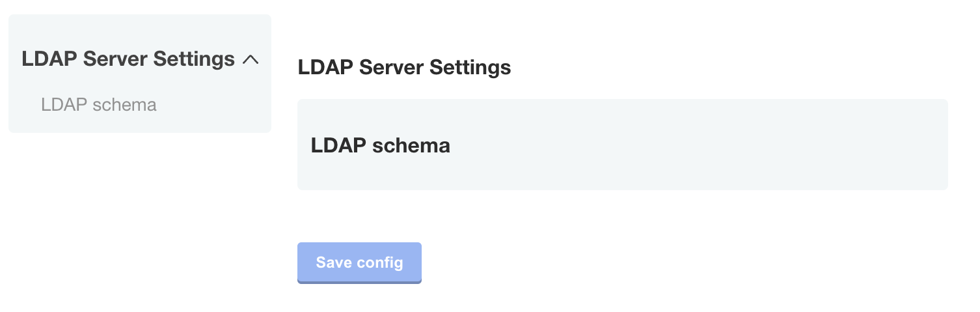
Task: Click the bold LDAP schema card heading
Action: [x=381, y=145]
